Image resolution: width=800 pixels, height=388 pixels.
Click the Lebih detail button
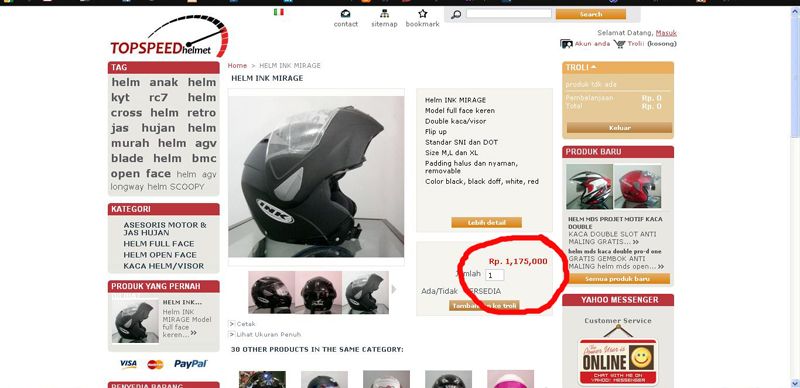(x=486, y=223)
